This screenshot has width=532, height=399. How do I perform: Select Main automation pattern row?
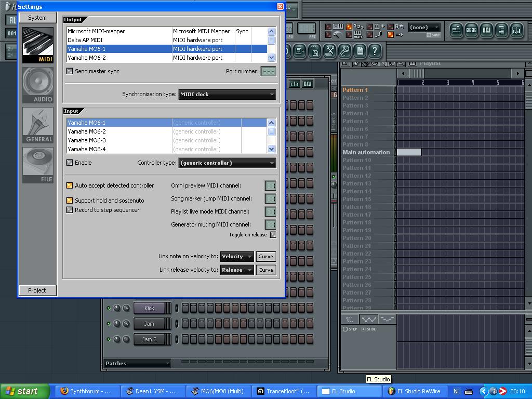pos(367,152)
